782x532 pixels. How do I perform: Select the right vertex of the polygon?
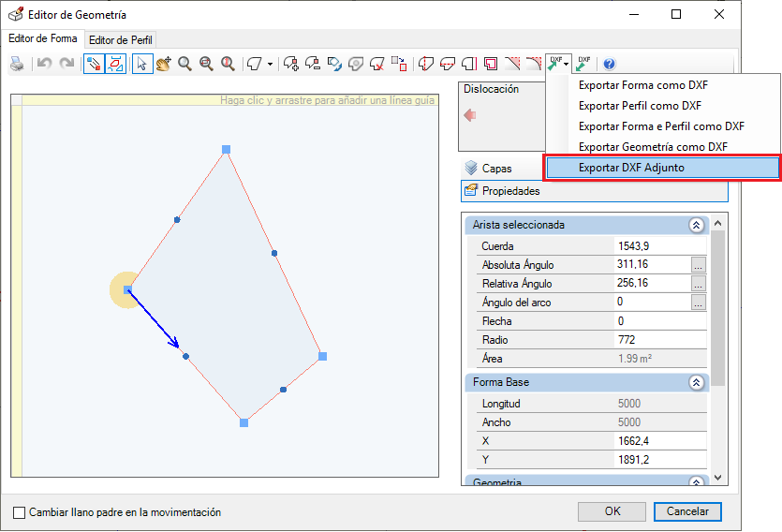323,356
